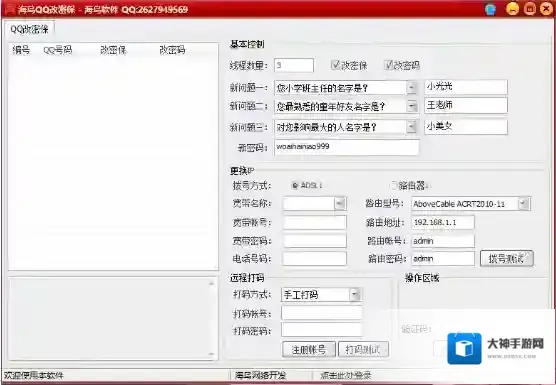Click the 电话号码 input field

tap(315, 258)
